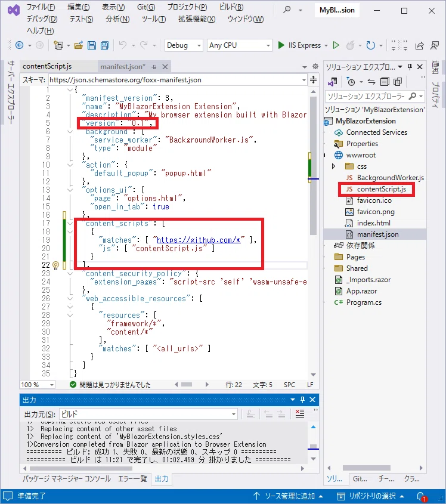The image size is (446, 504).
Task: Click the editor vertical scrollbar thumb
Action: click(313, 166)
